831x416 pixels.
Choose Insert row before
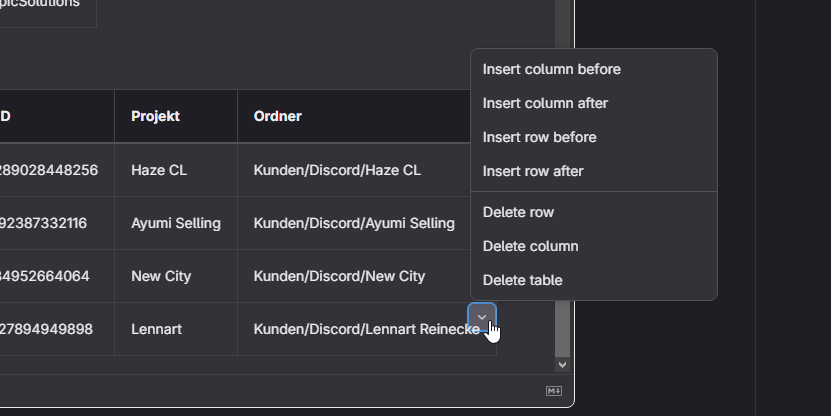539,137
